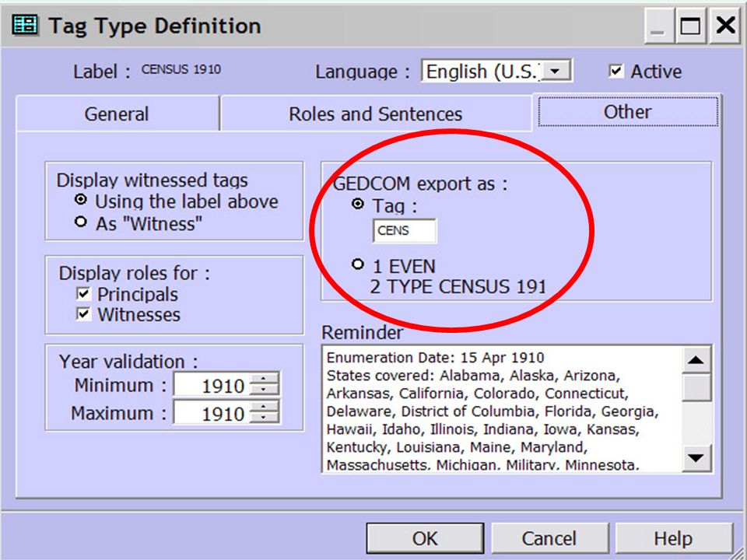747x560 pixels.
Task: Close the Tag Type Definition window
Action: tap(725, 26)
